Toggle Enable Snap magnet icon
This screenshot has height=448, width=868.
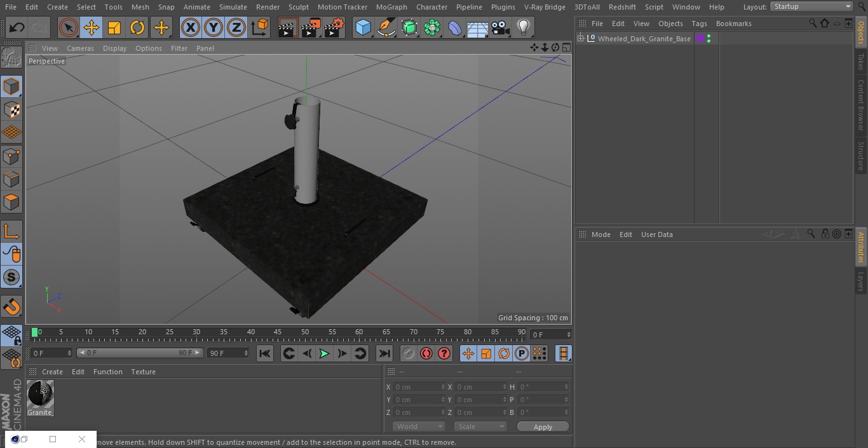point(11,307)
